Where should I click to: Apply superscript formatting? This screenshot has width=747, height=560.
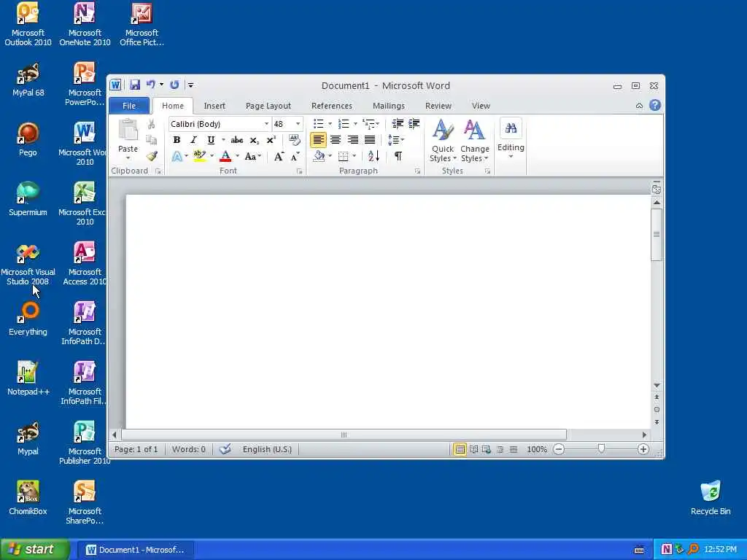pyautogui.click(x=271, y=140)
